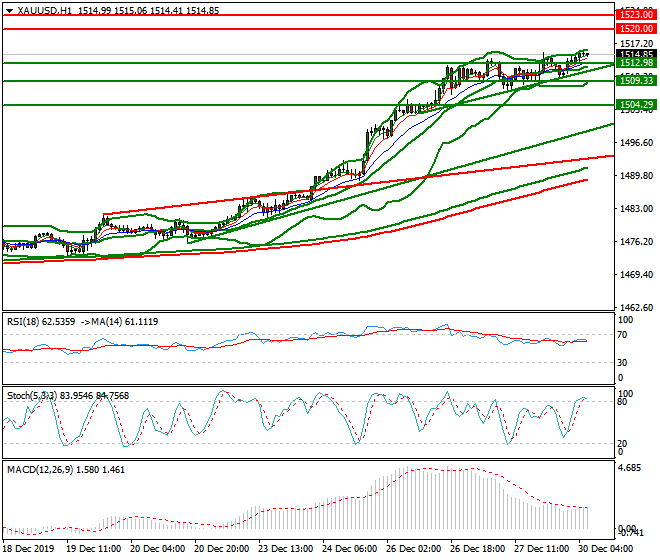Image resolution: width=660 pixels, height=560 pixels.
Task: Select the MACD 4.685 scale value
Action: 629,468
